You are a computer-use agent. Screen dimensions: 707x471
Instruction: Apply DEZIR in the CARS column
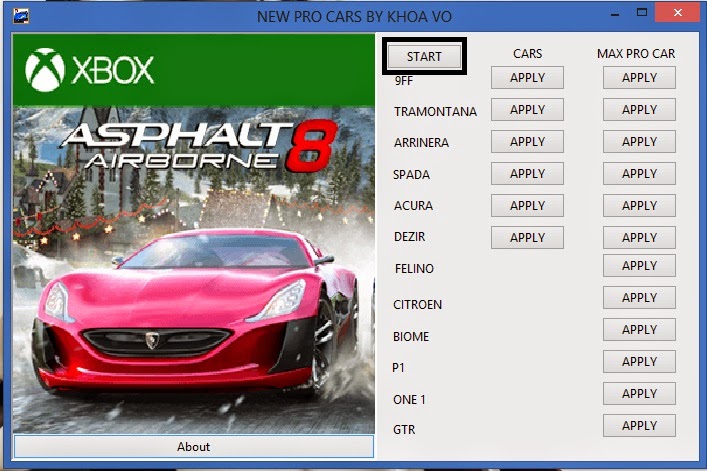527,238
